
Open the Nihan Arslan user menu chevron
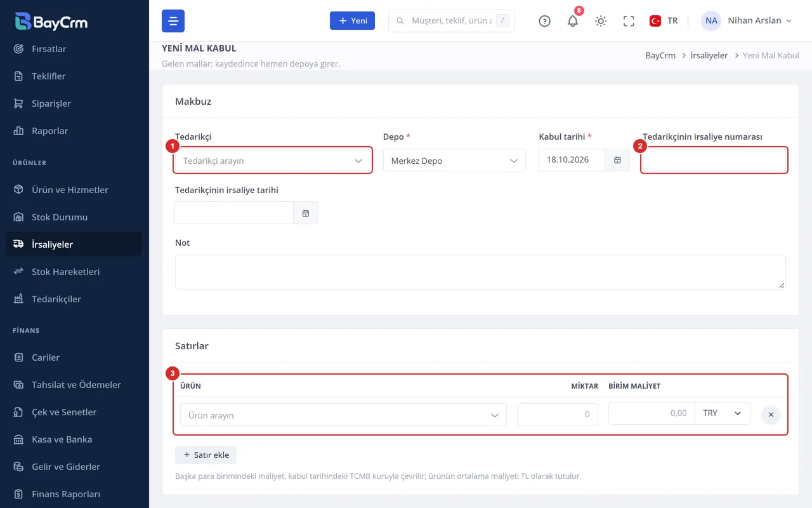789,21
